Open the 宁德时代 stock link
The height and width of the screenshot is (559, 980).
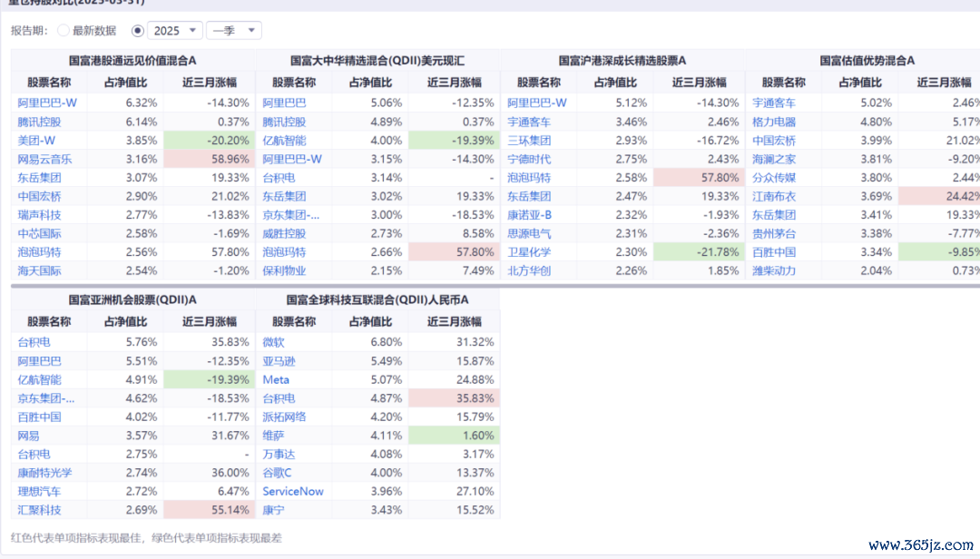pos(529,160)
